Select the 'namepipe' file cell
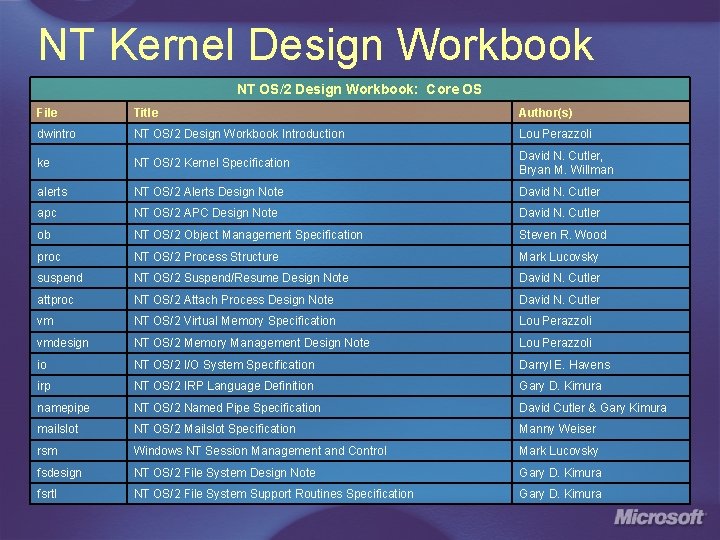The height and width of the screenshot is (540, 720). coord(79,407)
